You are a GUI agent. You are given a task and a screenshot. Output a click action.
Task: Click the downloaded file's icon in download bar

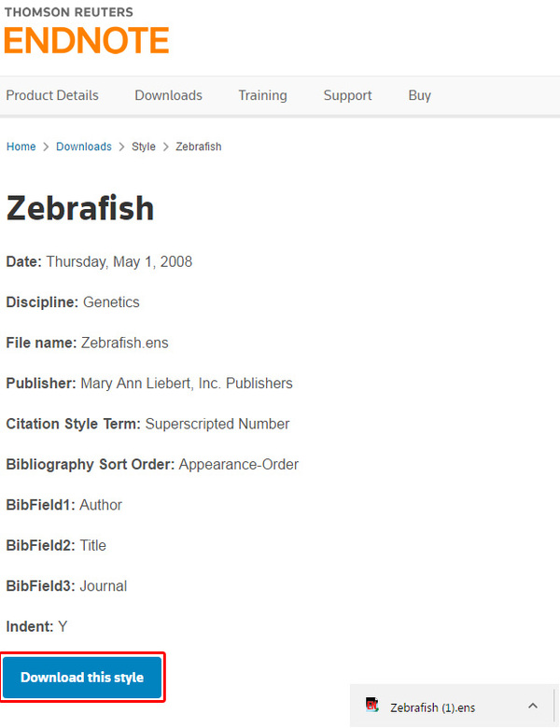coord(372,707)
